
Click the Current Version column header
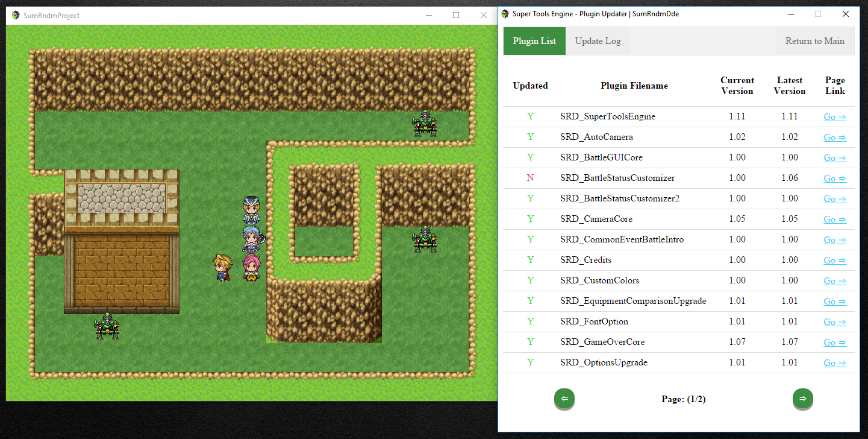[x=737, y=86]
